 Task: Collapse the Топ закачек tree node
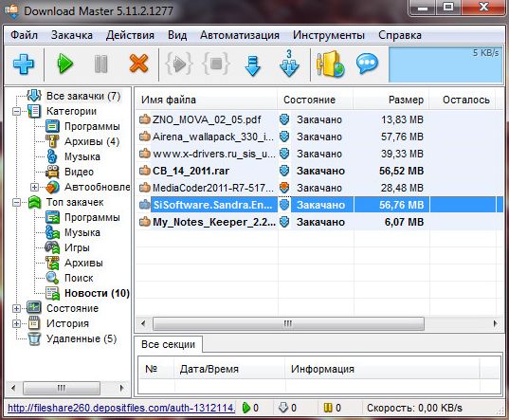(x=16, y=203)
